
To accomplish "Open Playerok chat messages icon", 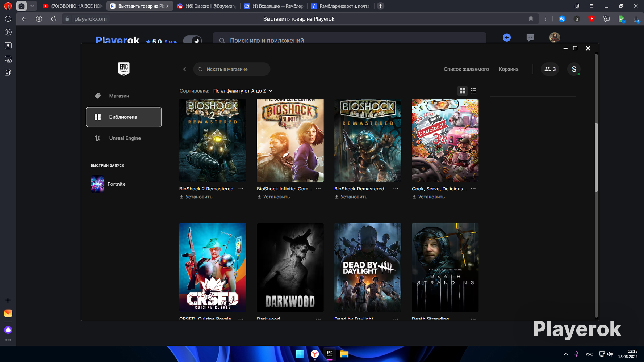I will point(530,38).
